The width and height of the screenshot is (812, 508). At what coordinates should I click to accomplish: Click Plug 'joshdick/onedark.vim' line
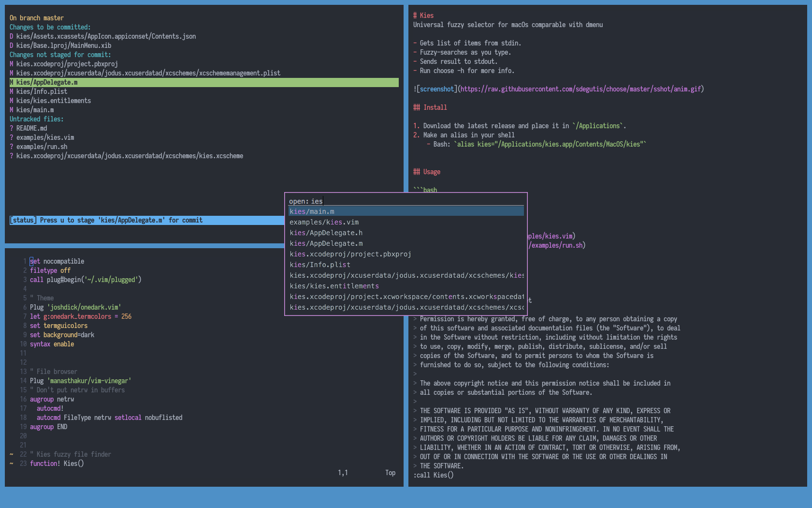pyautogui.click(x=75, y=307)
